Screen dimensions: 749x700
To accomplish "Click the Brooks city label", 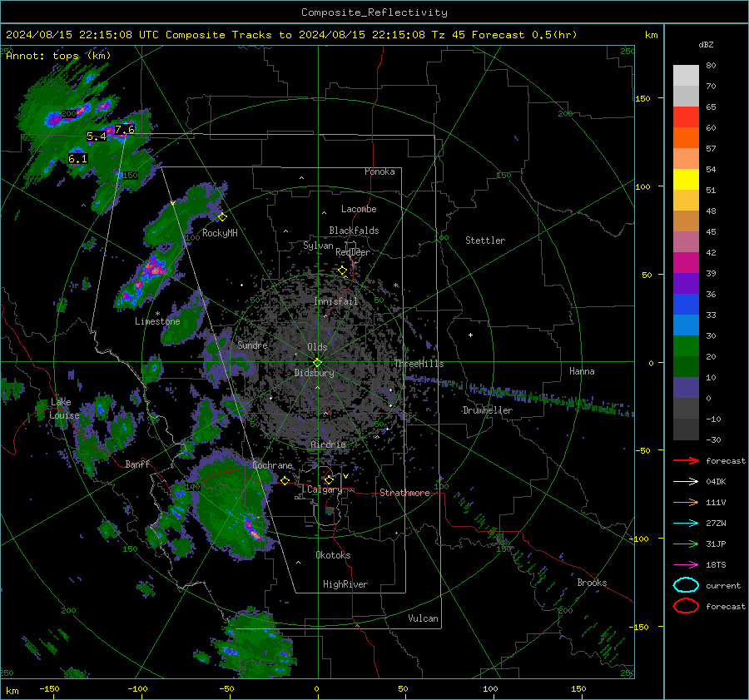I will [x=592, y=583].
